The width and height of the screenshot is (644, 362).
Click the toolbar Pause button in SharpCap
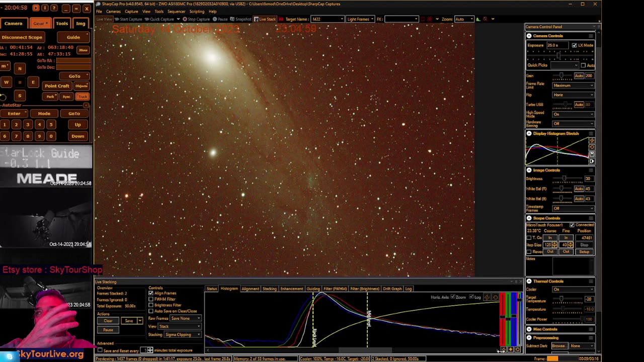point(220,19)
